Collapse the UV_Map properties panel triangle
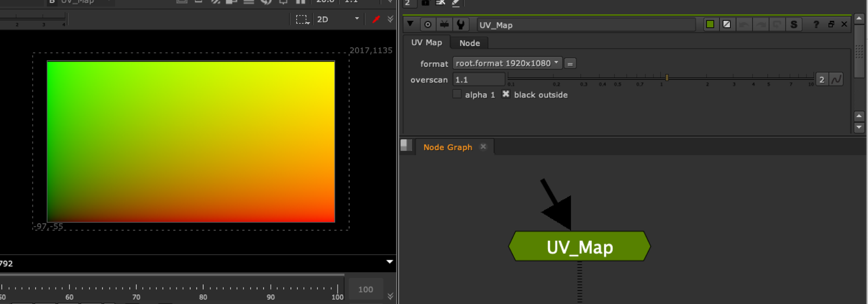 (x=410, y=24)
